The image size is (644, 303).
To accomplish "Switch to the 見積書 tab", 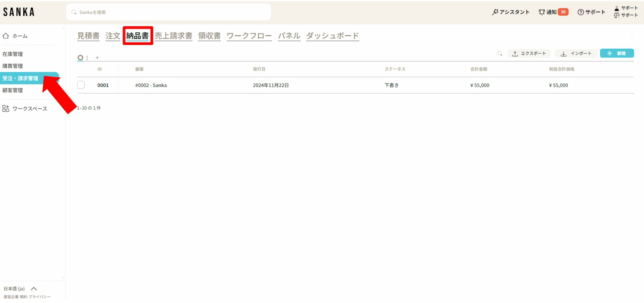I will (88, 36).
